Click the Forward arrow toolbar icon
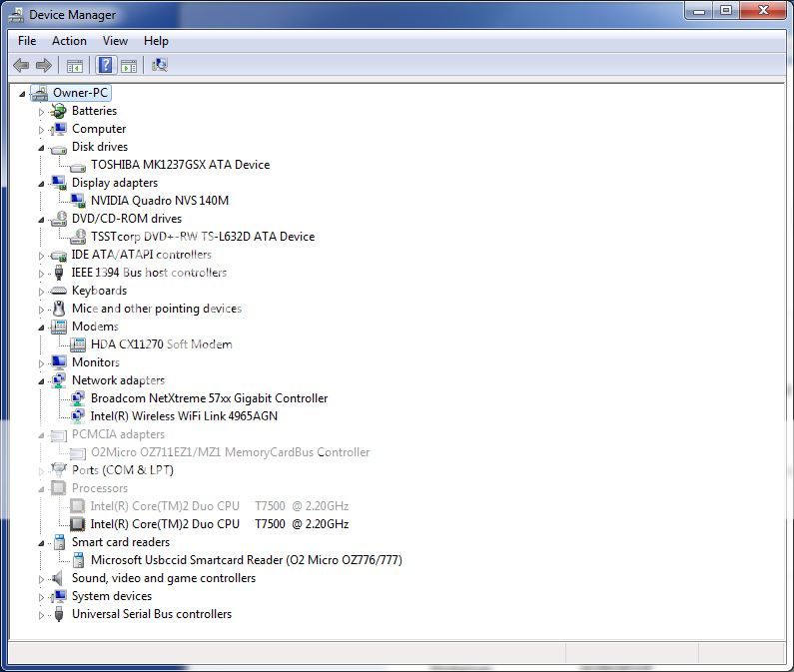The width and height of the screenshot is (794, 672). pos(44,65)
